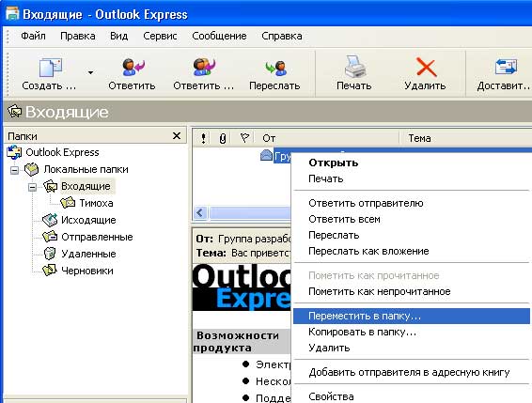Click the opened envelope message icon

pos(266,156)
